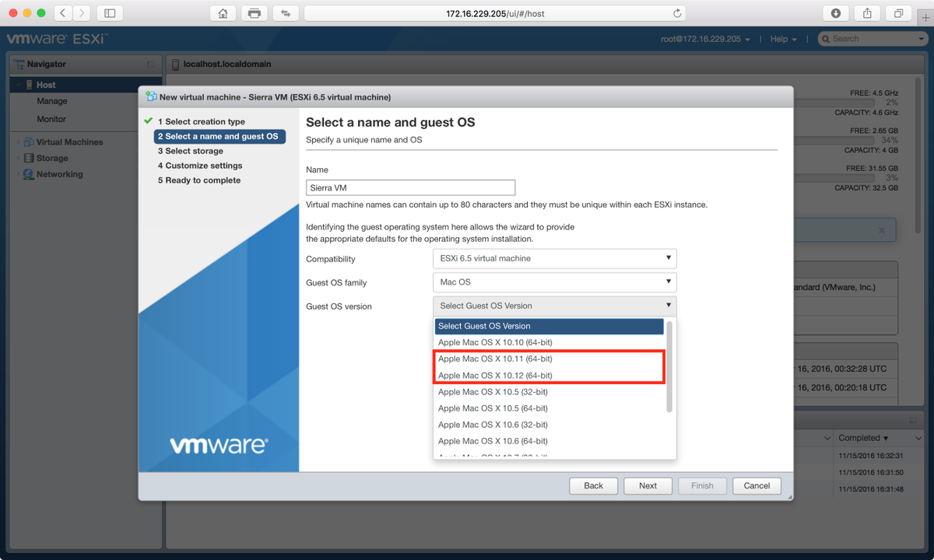Choose Apple Mac OS X 10.11 (64-bit)

549,359
